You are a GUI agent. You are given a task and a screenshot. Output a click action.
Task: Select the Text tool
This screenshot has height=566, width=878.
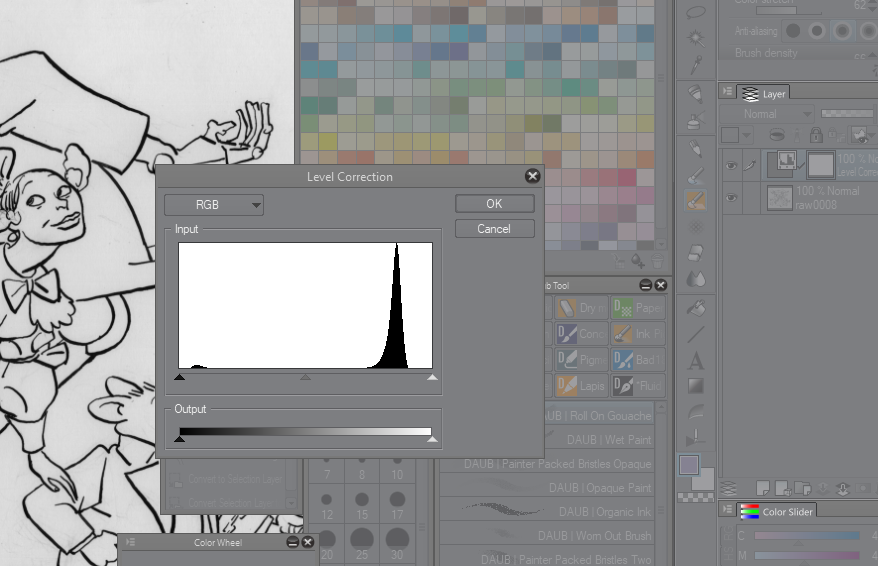point(696,361)
